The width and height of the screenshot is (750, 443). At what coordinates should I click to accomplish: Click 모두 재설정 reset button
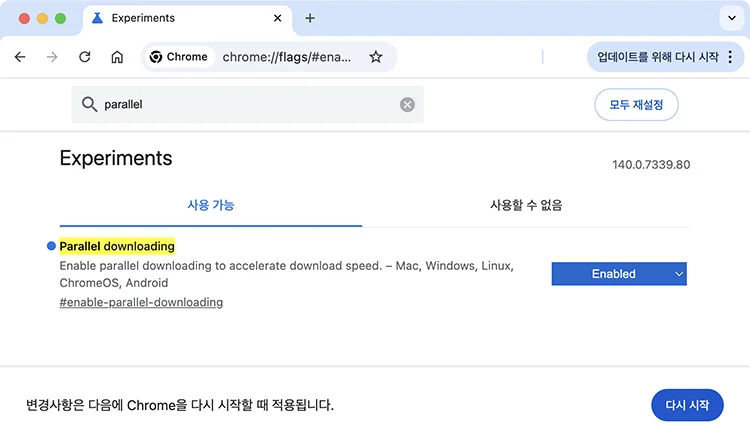(636, 104)
